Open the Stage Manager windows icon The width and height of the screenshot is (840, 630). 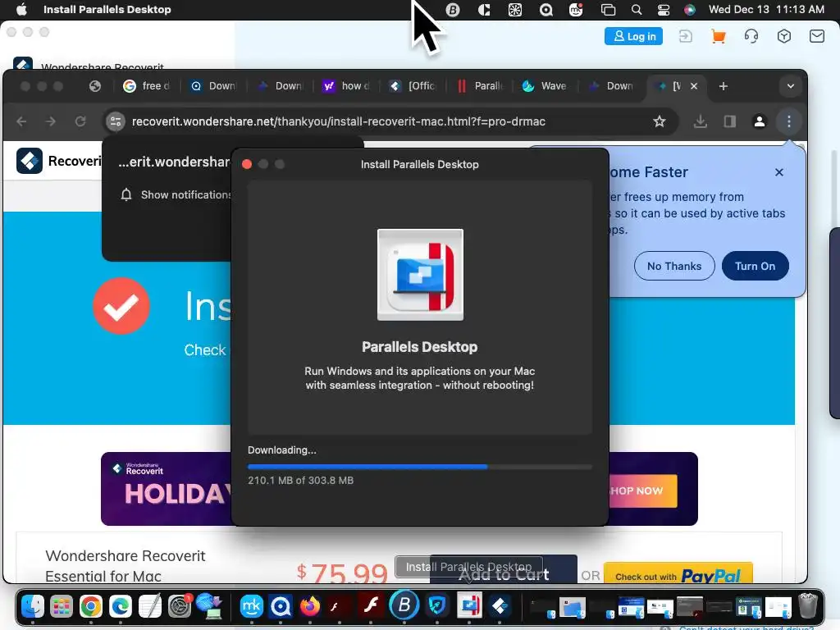pyautogui.click(x=608, y=10)
